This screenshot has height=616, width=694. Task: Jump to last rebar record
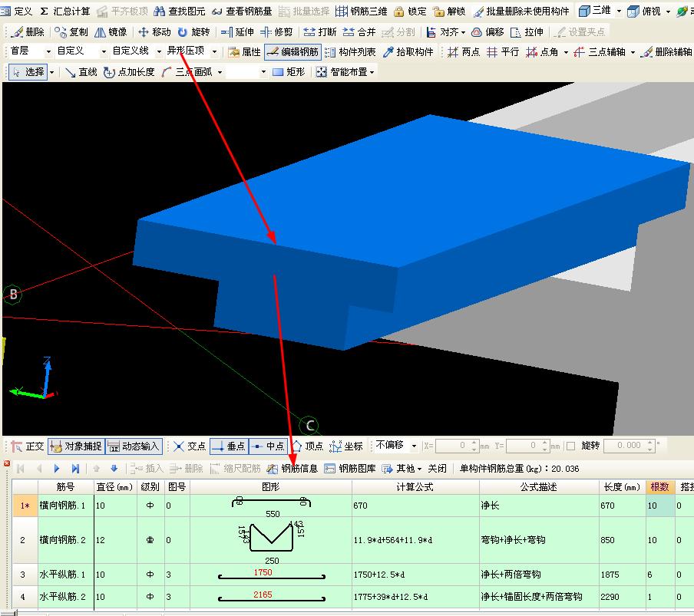(75, 468)
